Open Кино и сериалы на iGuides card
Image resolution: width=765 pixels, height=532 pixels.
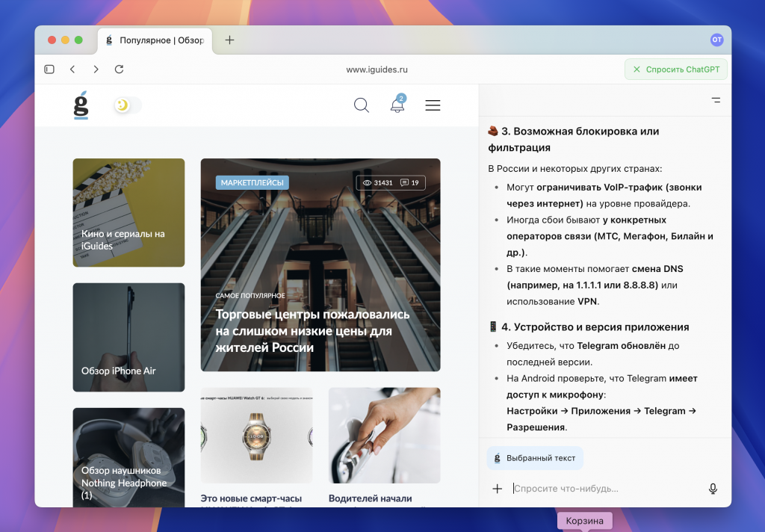pos(128,212)
